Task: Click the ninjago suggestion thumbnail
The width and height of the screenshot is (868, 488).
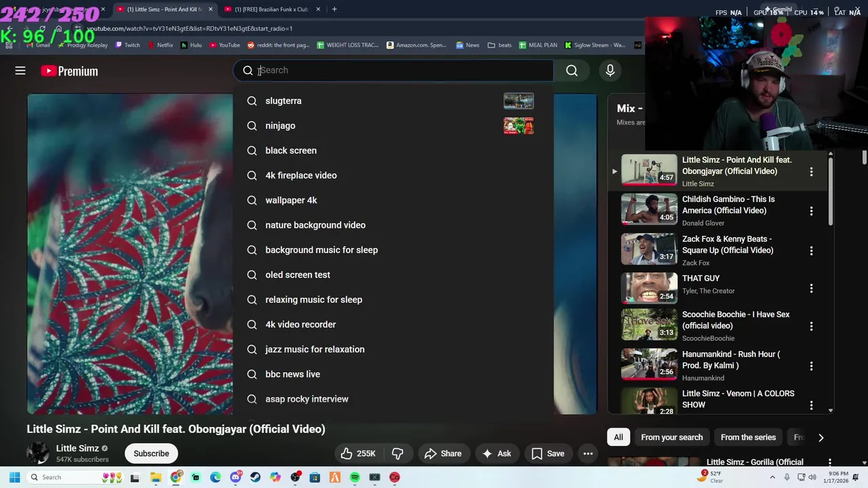Action: (x=519, y=125)
